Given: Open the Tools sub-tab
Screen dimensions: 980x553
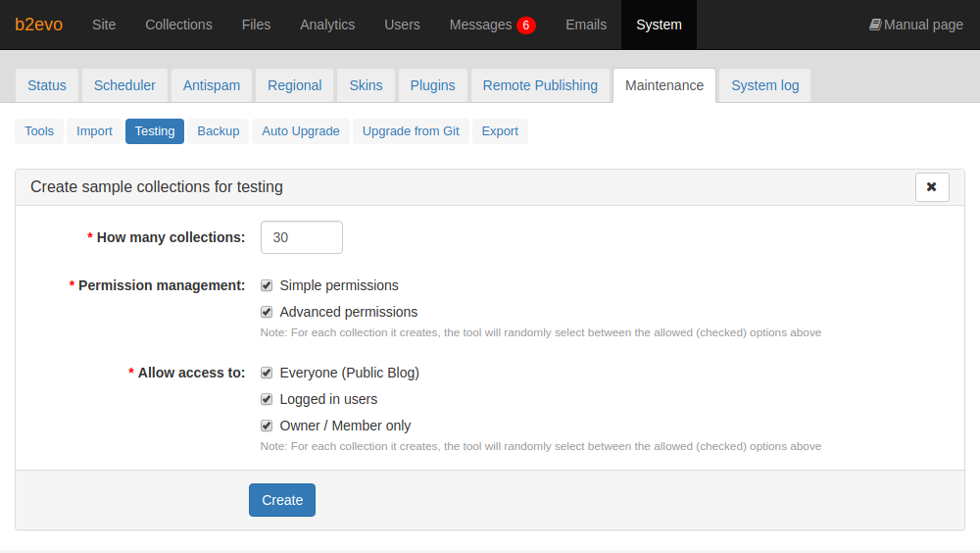Looking at the screenshot, I should [x=39, y=131].
